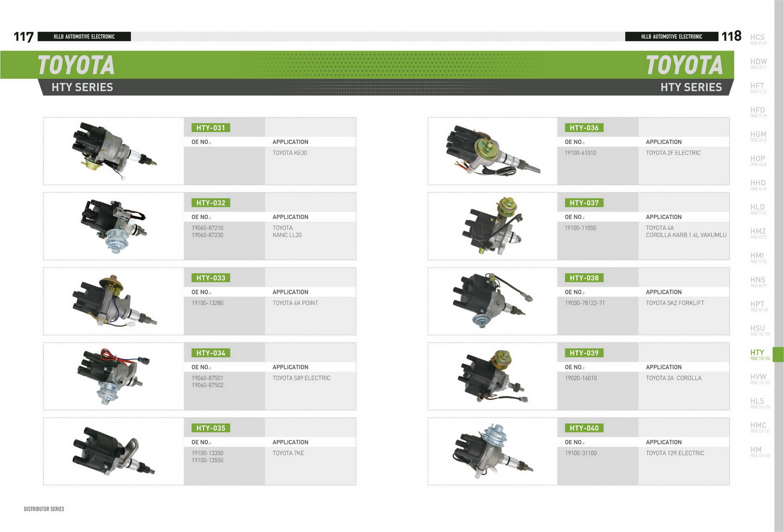Click OE number 19030-78122-71
This screenshot has width=784, height=532.
click(x=585, y=303)
